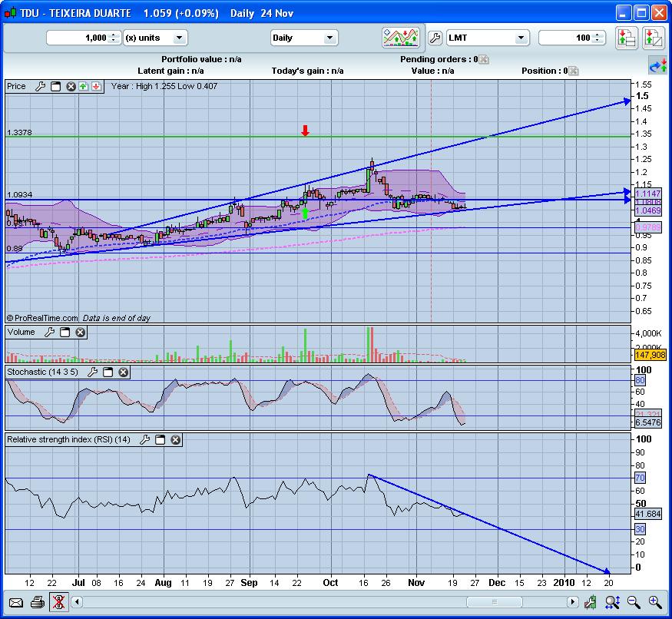This screenshot has width=672, height=619.
Task: Zoom out the chart
Action: [x=634, y=602]
